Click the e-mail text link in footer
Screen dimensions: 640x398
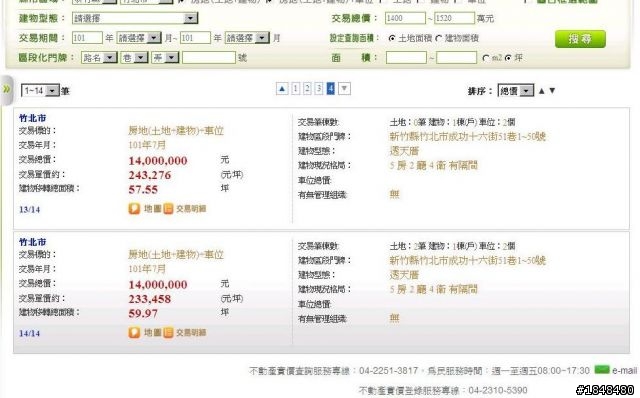pyautogui.click(x=624, y=370)
